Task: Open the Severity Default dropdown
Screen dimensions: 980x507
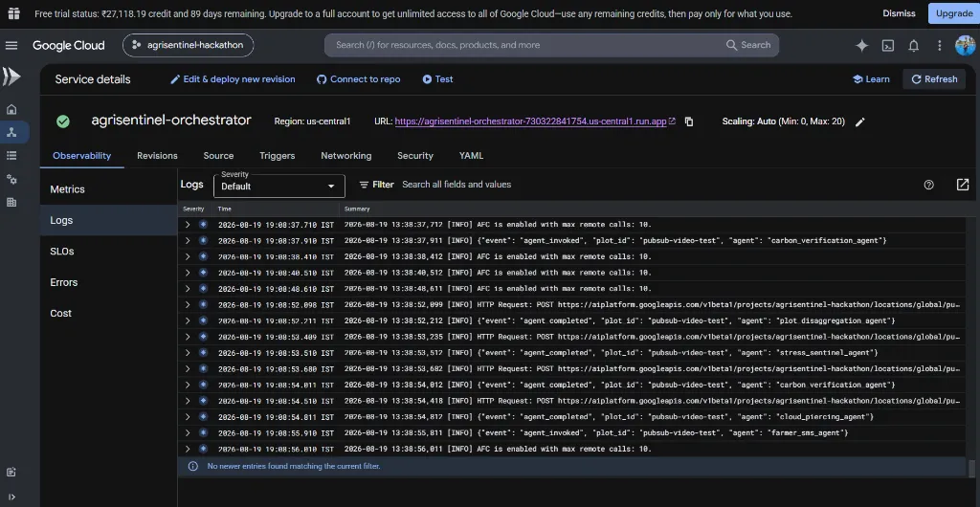Action: tap(278, 187)
